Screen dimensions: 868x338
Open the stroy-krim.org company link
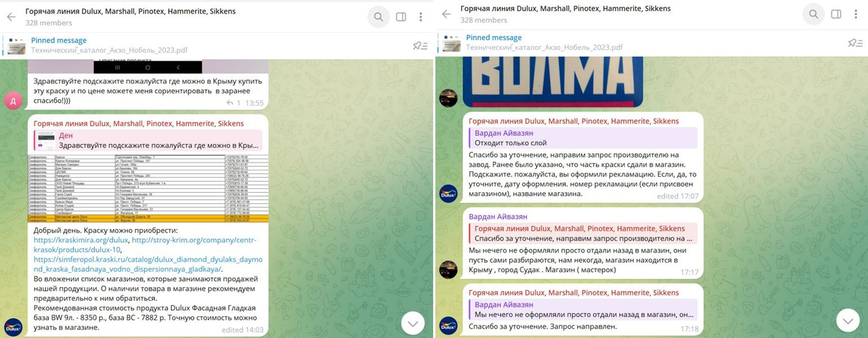tap(193, 240)
